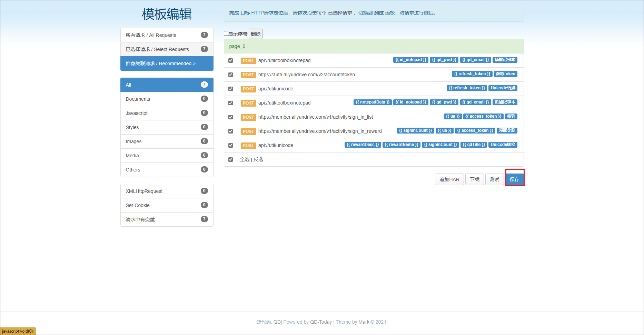
Task: Click the 追加HAR button
Action: 449,179
